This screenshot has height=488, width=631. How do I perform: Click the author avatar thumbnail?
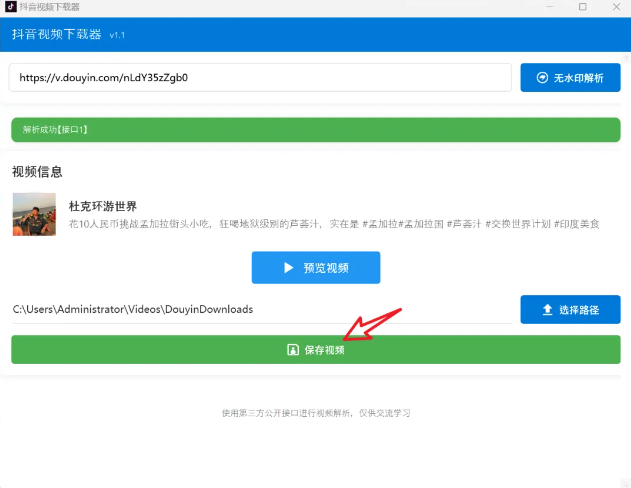[34, 214]
